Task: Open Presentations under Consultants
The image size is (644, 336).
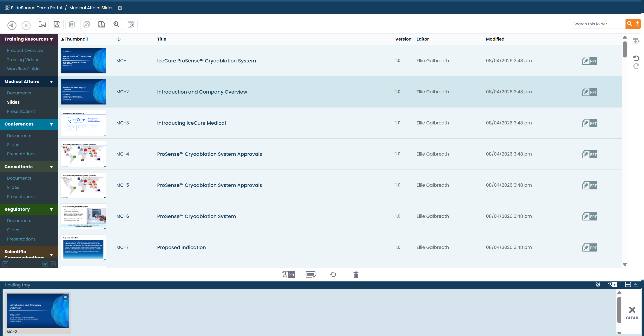Action: pyautogui.click(x=21, y=197)
